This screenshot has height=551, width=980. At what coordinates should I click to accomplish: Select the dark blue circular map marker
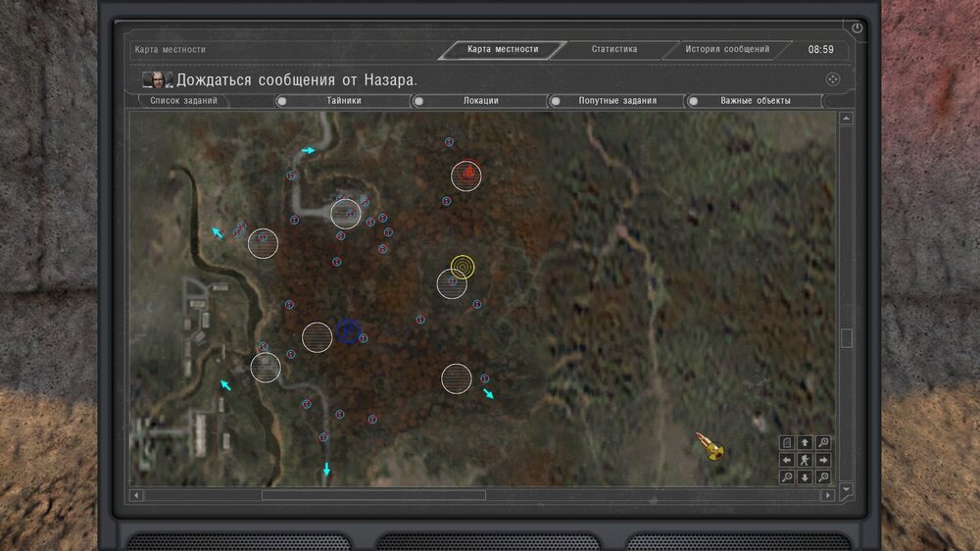[348, 330]
